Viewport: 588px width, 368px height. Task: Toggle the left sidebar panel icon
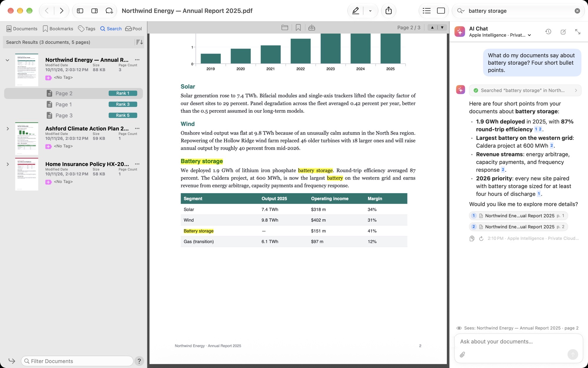coord(80,11)
